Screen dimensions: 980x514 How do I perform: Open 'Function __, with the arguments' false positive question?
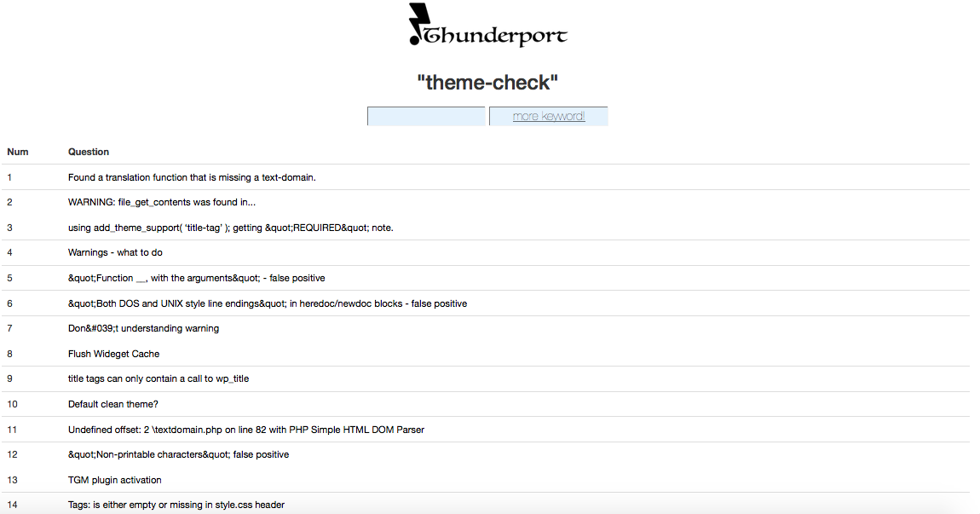click(x=196, y=278)
